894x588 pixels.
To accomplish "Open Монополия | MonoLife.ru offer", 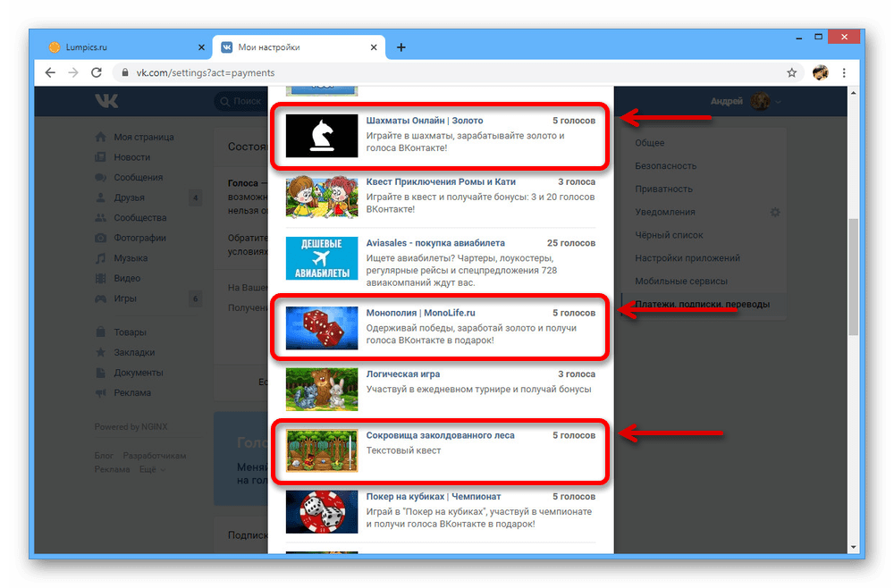I will 420,313.
